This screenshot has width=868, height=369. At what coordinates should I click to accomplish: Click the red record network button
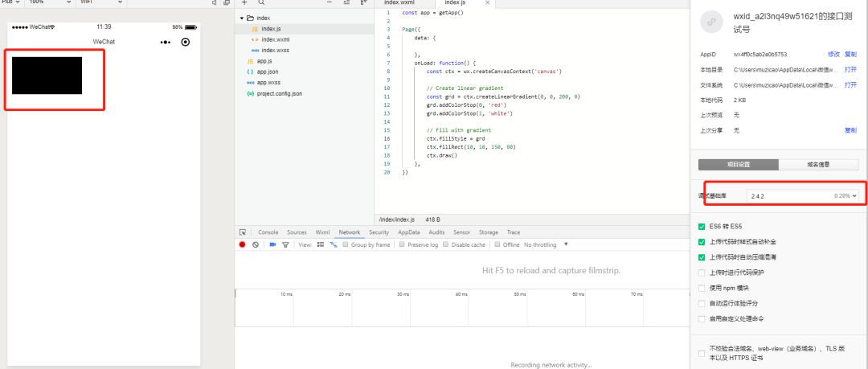(243, 244)
